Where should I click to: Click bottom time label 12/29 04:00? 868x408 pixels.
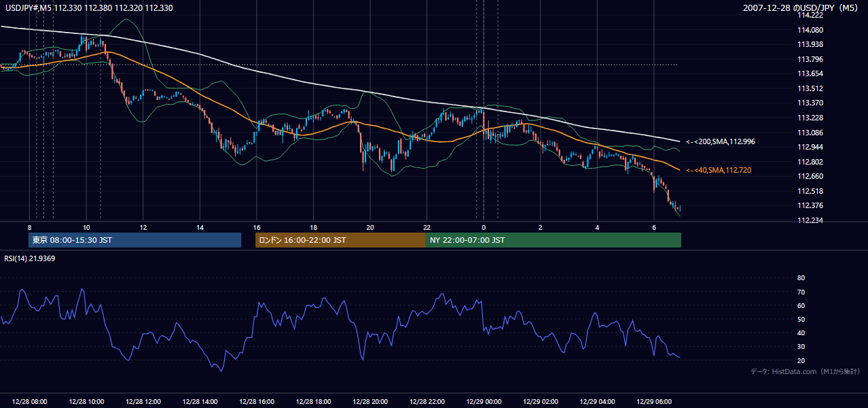597,402
